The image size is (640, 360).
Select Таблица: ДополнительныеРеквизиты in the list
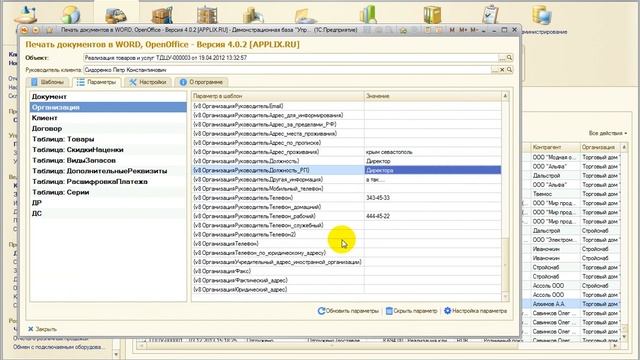click(x=108, y=171)
